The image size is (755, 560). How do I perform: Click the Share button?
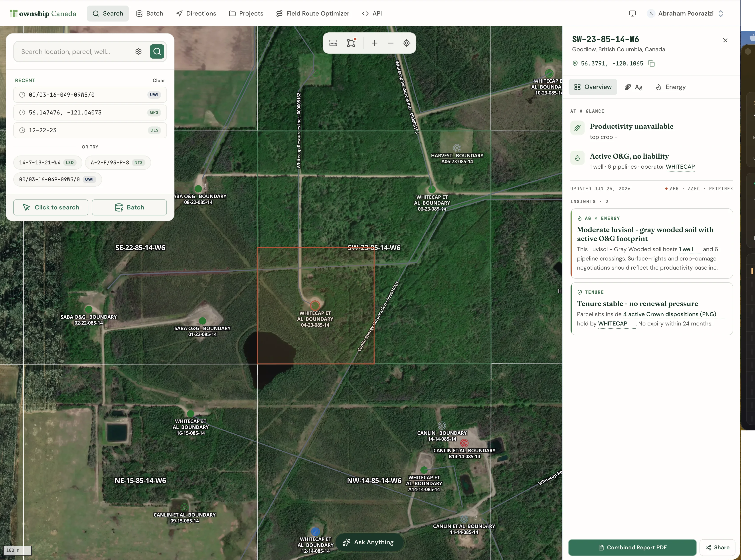(x=717, y=547)
